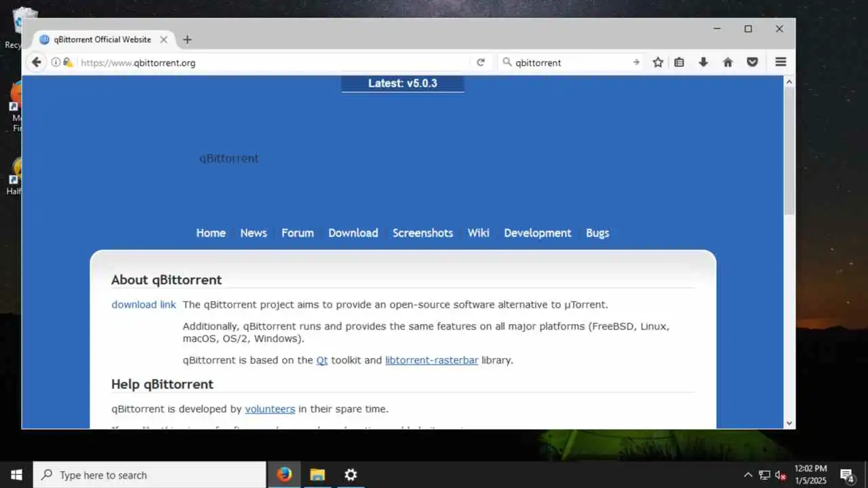The image size is (868, 488).
Task: Open the Bugs nav item
Action: [x=597, y=232]
